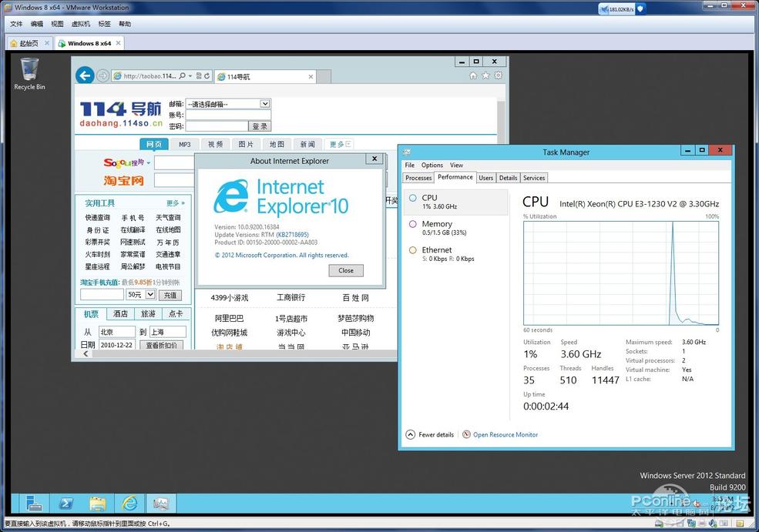The image size is (759, 532).
Task: Open the address bar autocomplete dropdown arrow
Action: [190, 76]
